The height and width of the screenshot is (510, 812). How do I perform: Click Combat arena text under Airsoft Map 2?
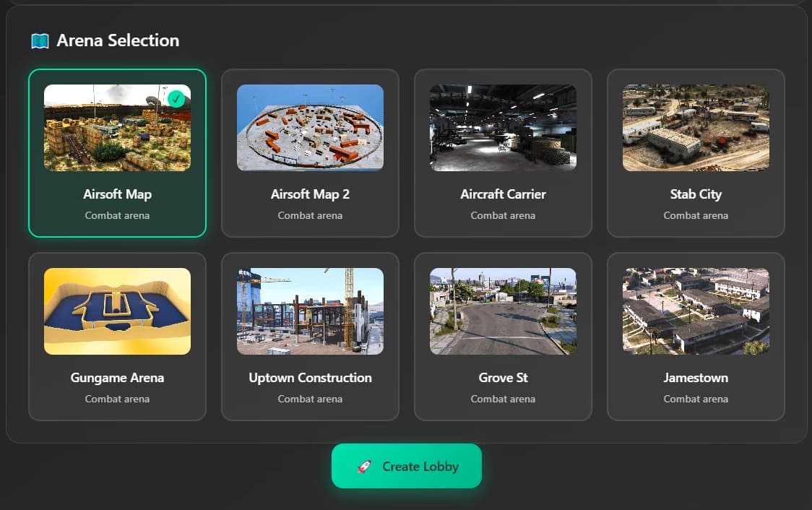click(x=310, y=215)
